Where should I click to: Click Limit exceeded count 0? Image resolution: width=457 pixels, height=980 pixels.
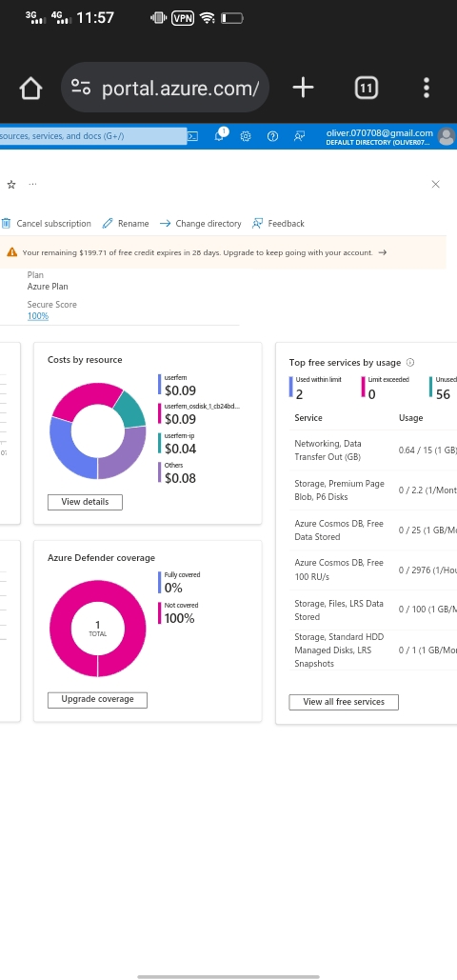pos(387,388)
